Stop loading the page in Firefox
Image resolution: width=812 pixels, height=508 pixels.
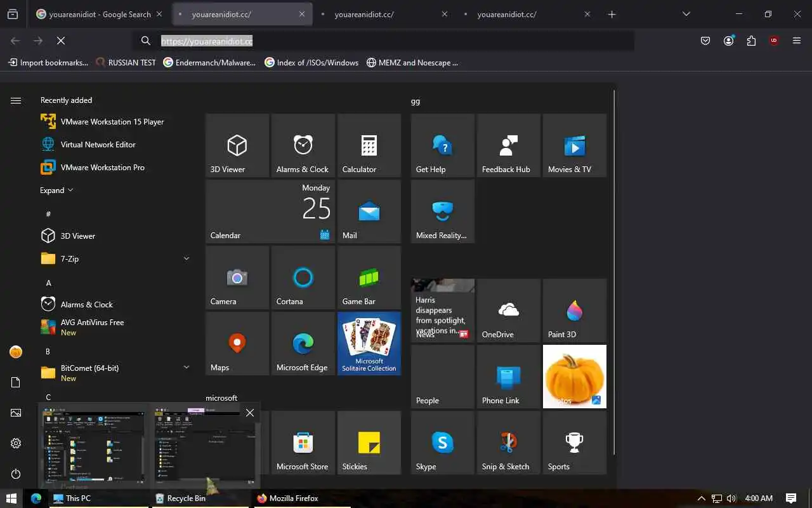[x=61, y=41]
